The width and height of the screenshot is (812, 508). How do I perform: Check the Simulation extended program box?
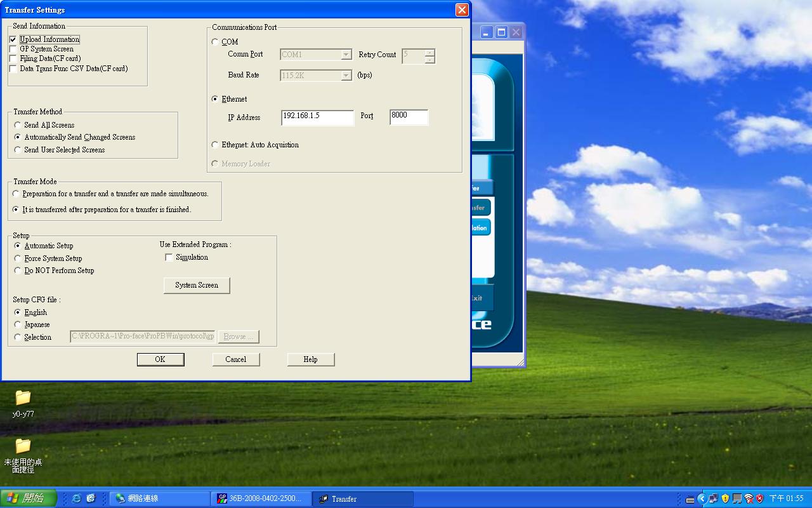(x=169, y=257)
